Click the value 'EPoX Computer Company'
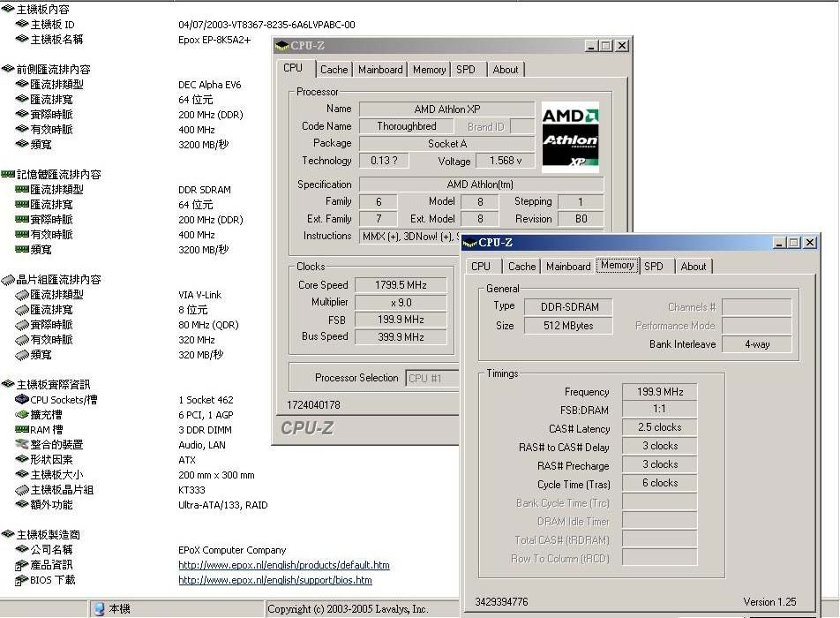Viewport: 840px width, 618px height. click(x=232, y=550)
